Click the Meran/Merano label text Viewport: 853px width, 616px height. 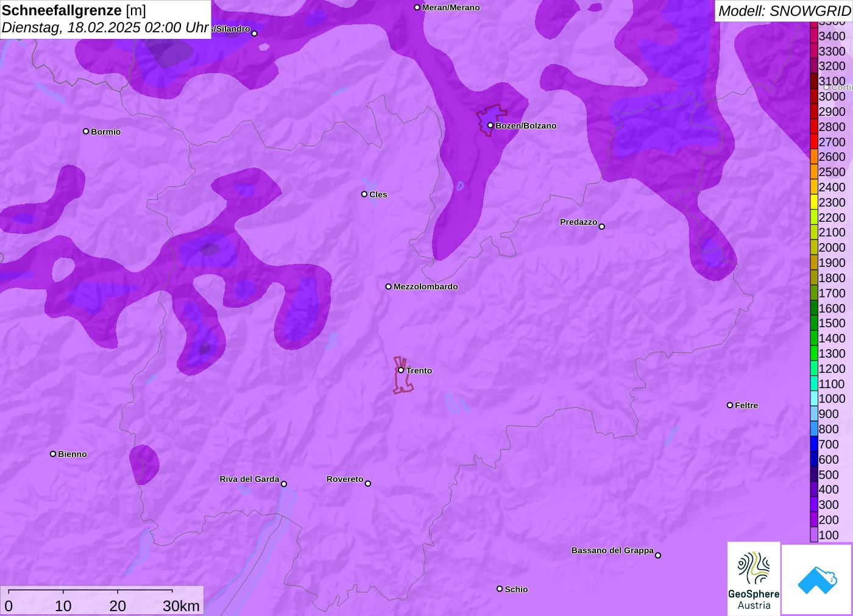tap(451, 7)
